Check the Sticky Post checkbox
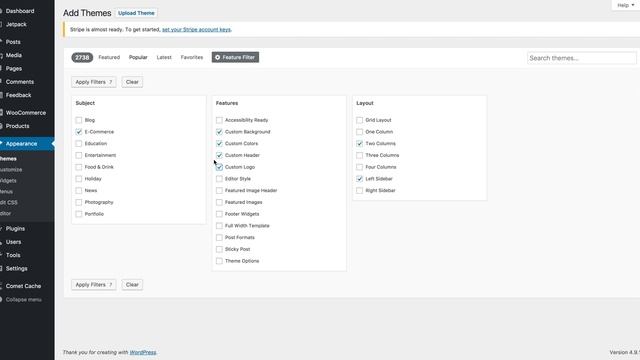Viewport: 640px width, 360px height. [x=219, y=249]
